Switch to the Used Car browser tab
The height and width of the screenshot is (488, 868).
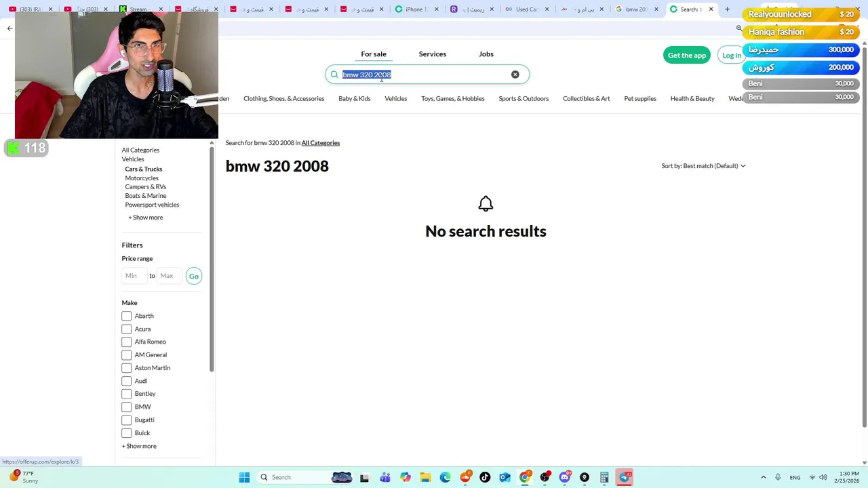pos(526,9)
